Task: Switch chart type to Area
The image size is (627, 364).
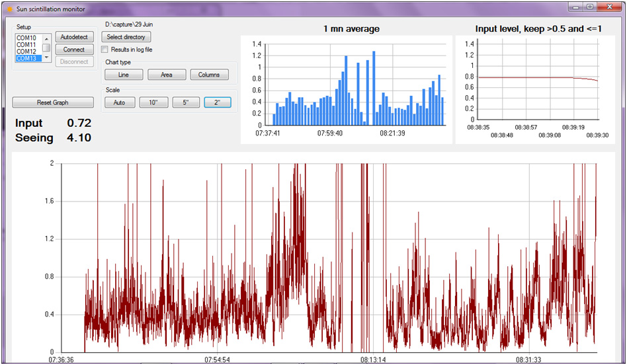Action: click(x=167, y=75)
